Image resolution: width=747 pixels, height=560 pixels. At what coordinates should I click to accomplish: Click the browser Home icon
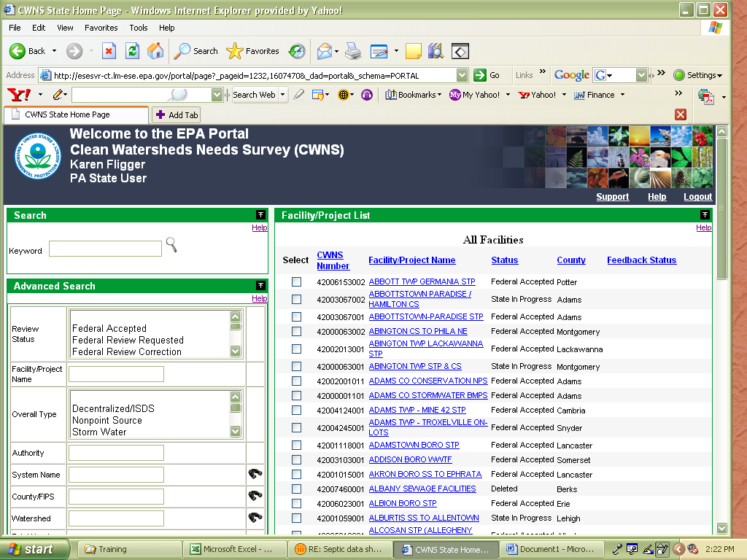click(x=155, y=51)
